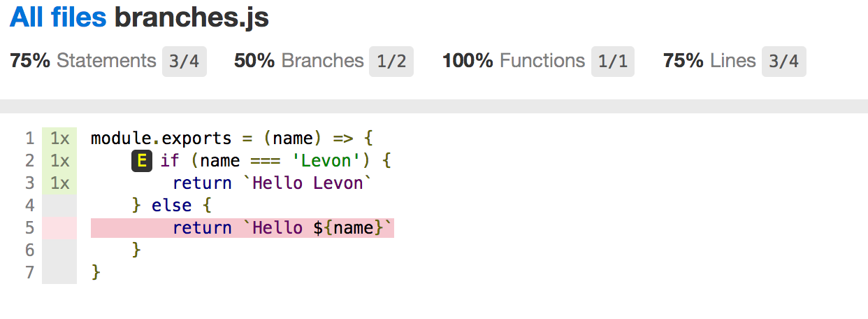Click the 1x hit count on line 2
Screen dimensions: 868x319
point(59,161)
